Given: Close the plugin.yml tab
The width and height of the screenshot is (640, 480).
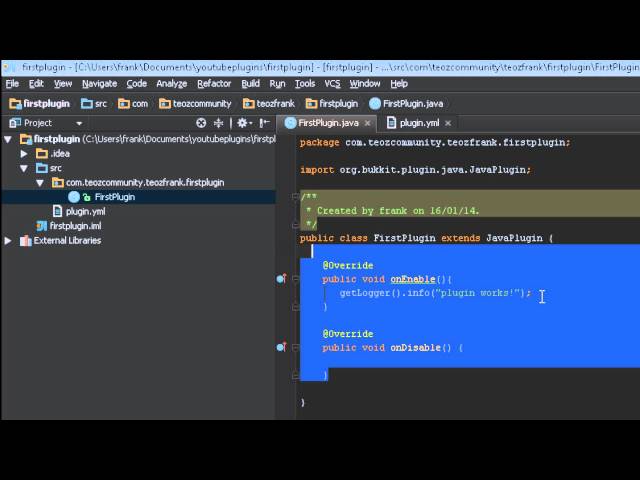Looking at the screenshot, I should tap(448, 123).
